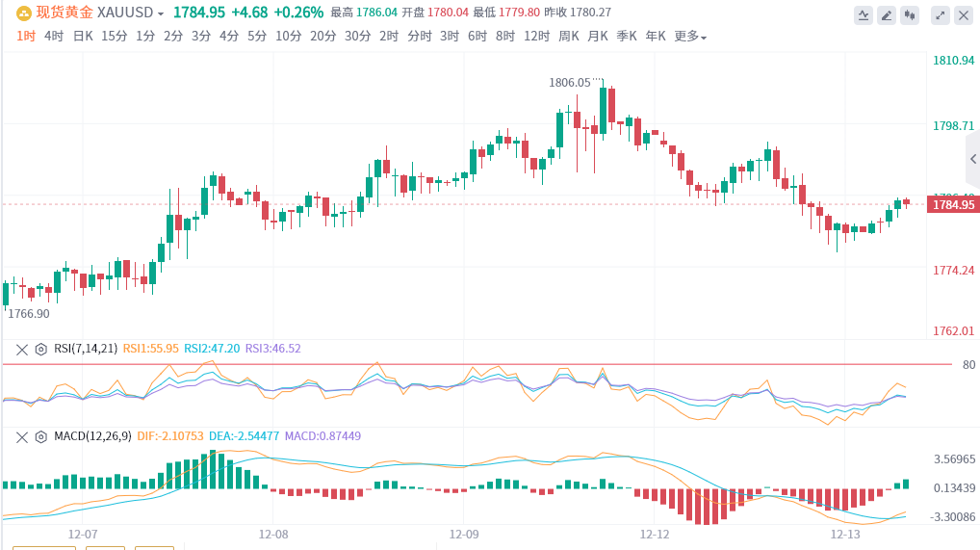The width and height of the screenshot is (980, 550).
Task: Switch to the 30分 timeframe
Action: pos(357,37)
